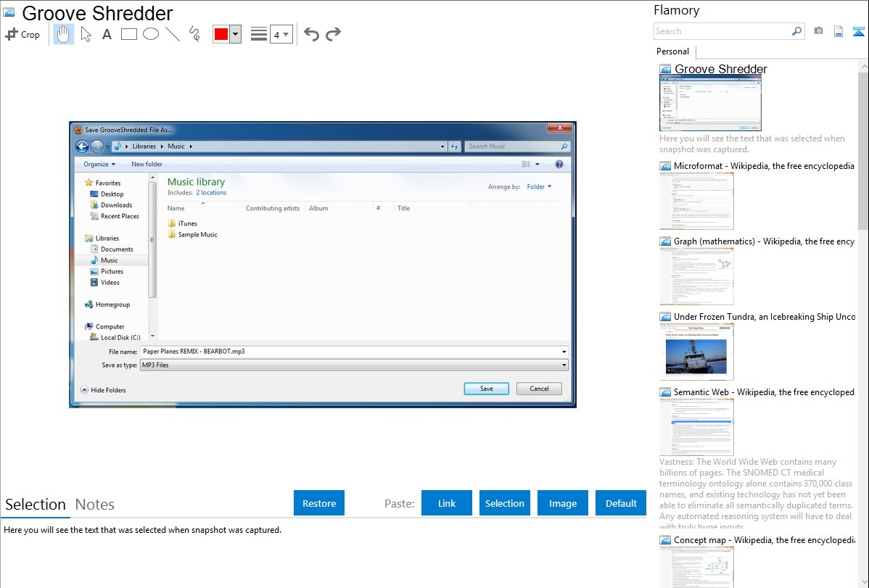The image size is (869, 588).
Task: Open the view options dropdown in dialog
Action: coord(537,164)
